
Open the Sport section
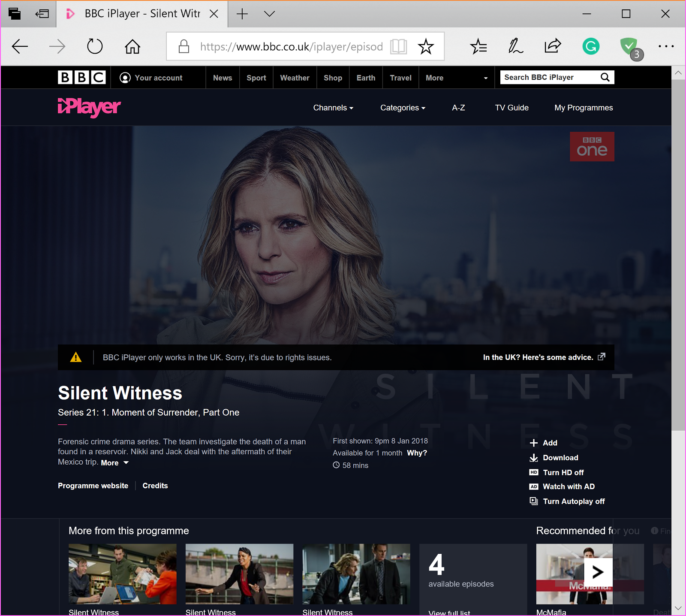click(x=256, y=78)
